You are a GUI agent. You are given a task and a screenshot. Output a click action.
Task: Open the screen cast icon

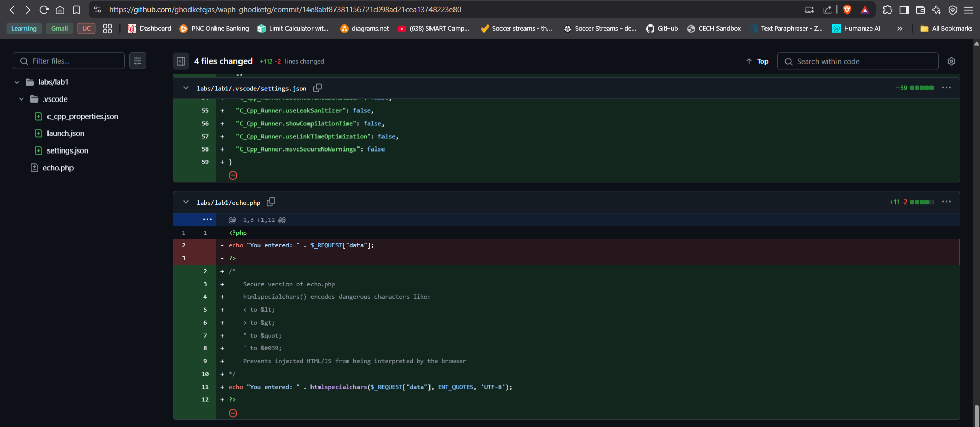[809, 10]
